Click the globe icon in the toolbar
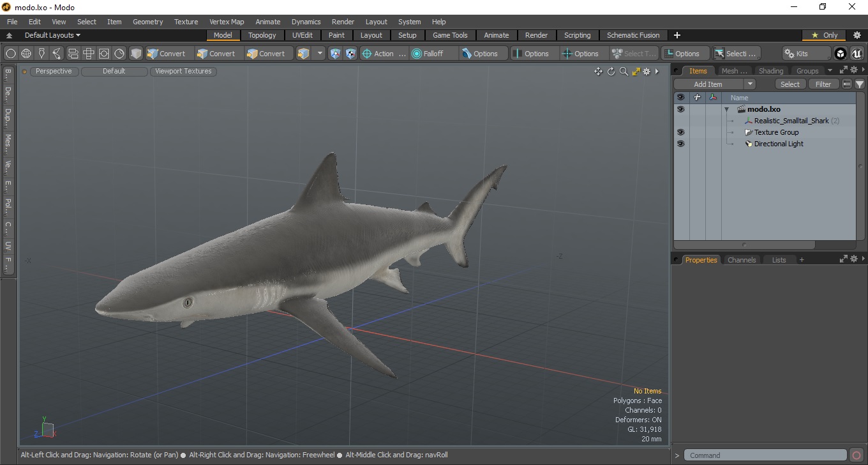Viewport: 868px width, 465px height. (26, 54)
